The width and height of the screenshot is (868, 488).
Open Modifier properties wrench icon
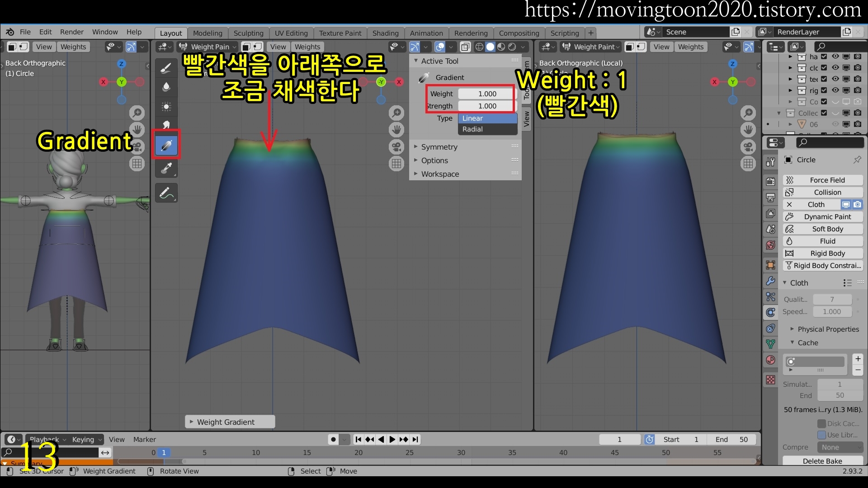click(771, 281)
